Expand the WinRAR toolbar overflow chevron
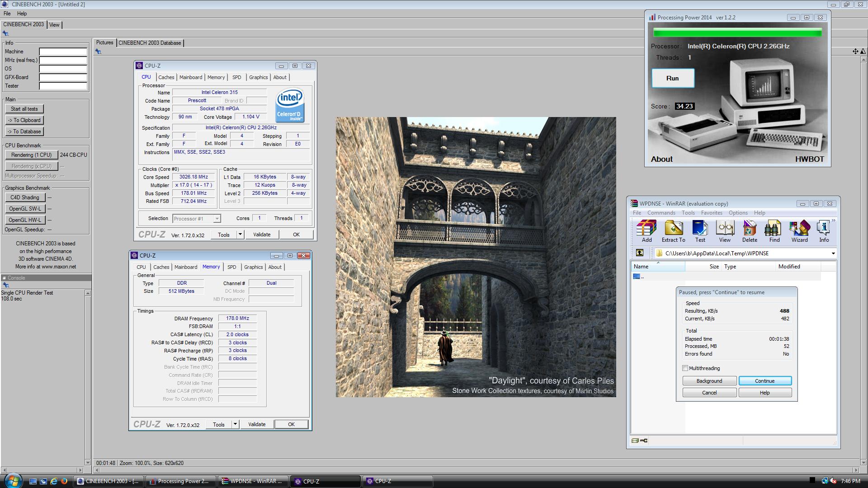Image resolution: width=868 pixels, height=488 pixels. 834,221
